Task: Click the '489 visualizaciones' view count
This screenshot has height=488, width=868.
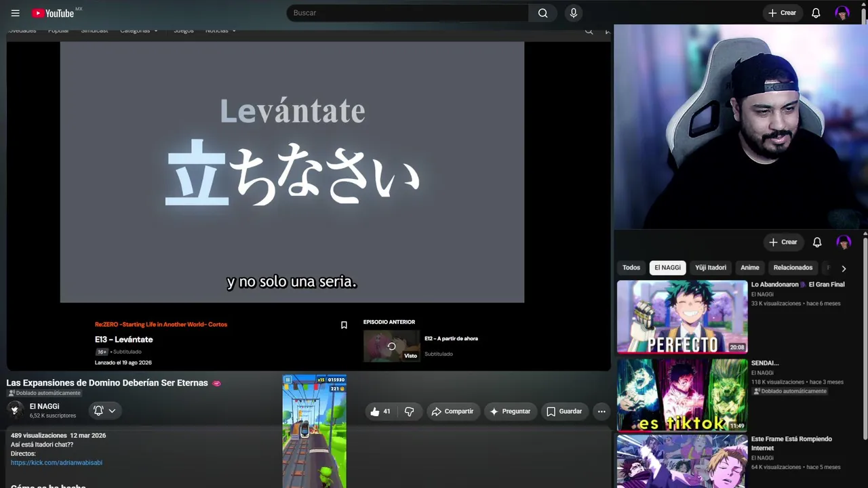Action: 39,436
